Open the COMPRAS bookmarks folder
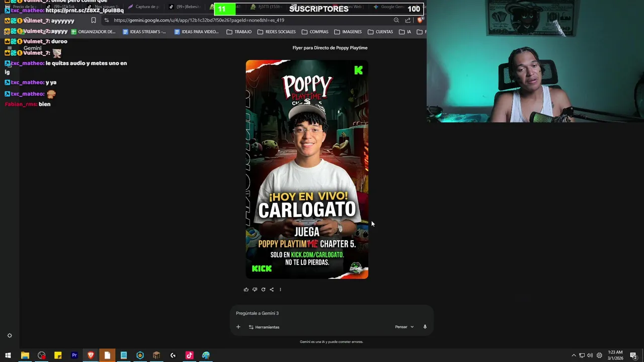The image size is (644, 362). coord(315,32)
